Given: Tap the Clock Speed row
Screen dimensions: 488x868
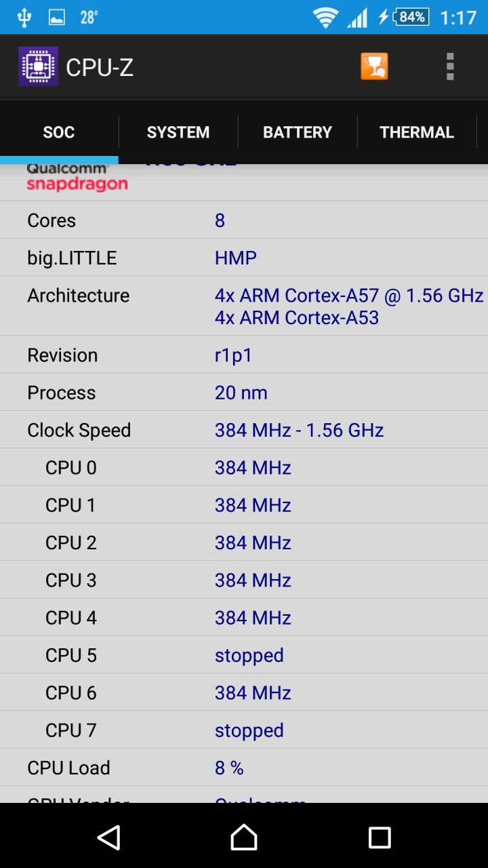Looking at the screenshot, I should (244, 430).
